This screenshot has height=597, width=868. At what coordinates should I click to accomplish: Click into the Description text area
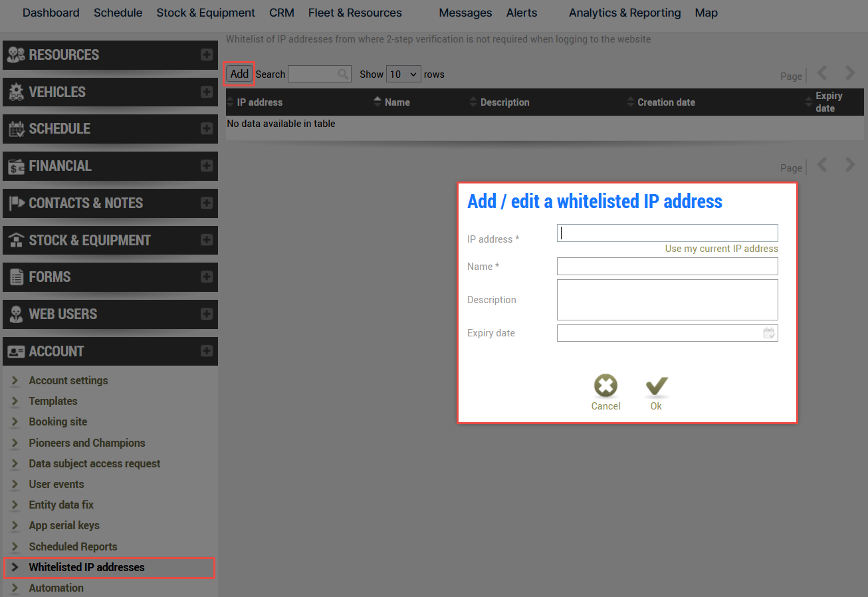coord(667,300)
